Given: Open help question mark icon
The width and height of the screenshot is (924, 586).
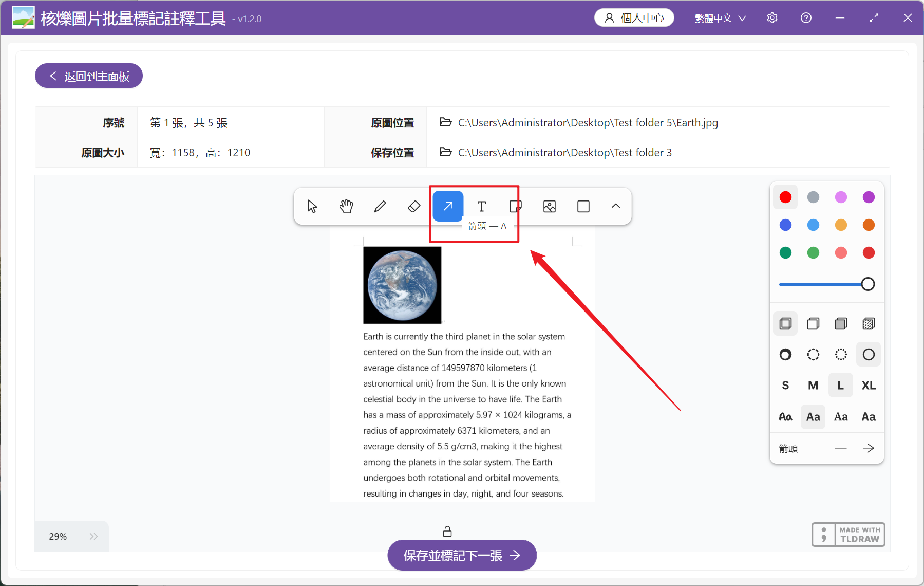Looking at the screenshot, I should tap(806, 18).
